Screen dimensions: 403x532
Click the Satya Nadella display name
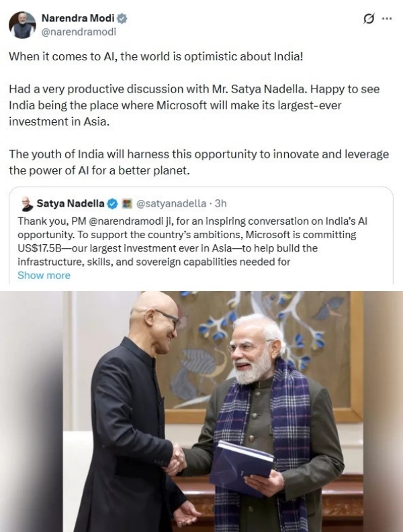click(x=71, y=203)
